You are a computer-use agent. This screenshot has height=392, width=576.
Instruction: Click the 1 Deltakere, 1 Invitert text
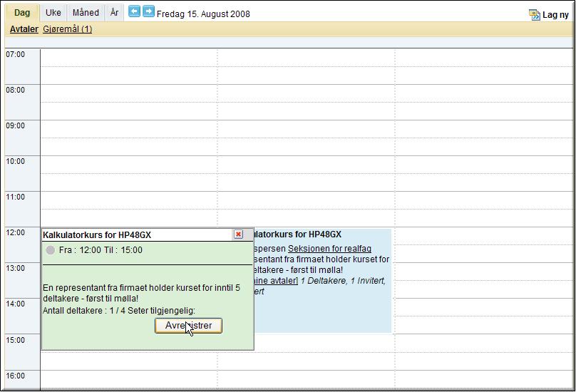tap(343, 281)
